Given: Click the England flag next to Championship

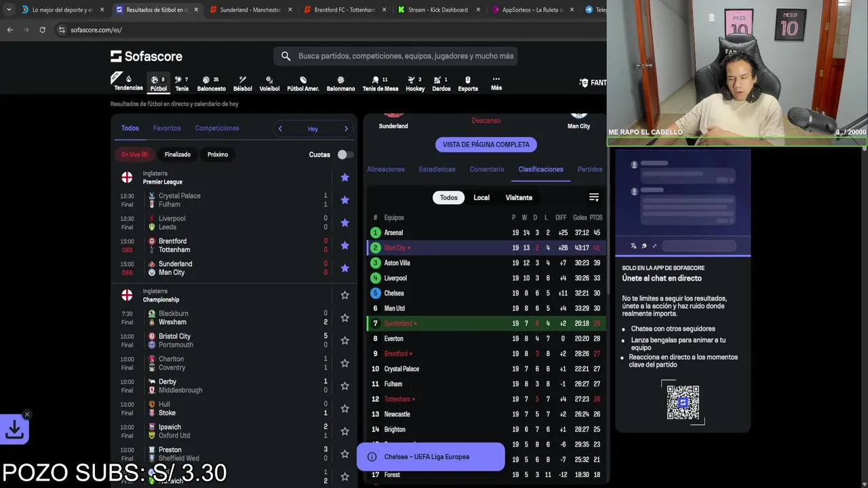Looking at the screenshot, I should [127, 296].
